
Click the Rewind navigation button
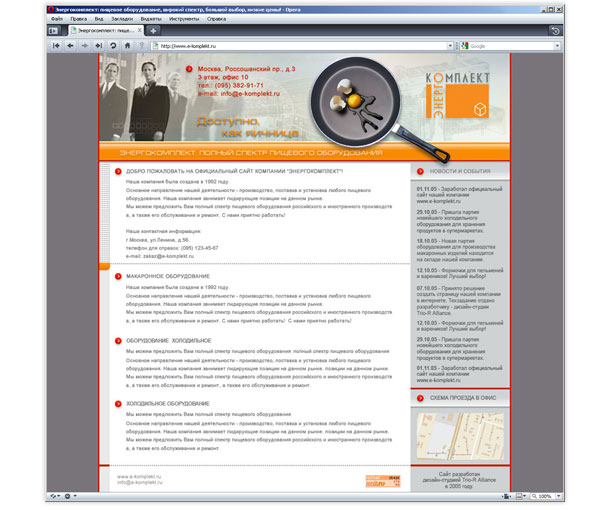pos(56,46)
